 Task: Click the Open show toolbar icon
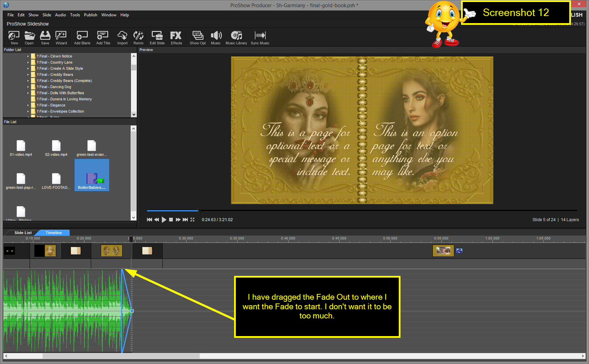coord(29,38)
